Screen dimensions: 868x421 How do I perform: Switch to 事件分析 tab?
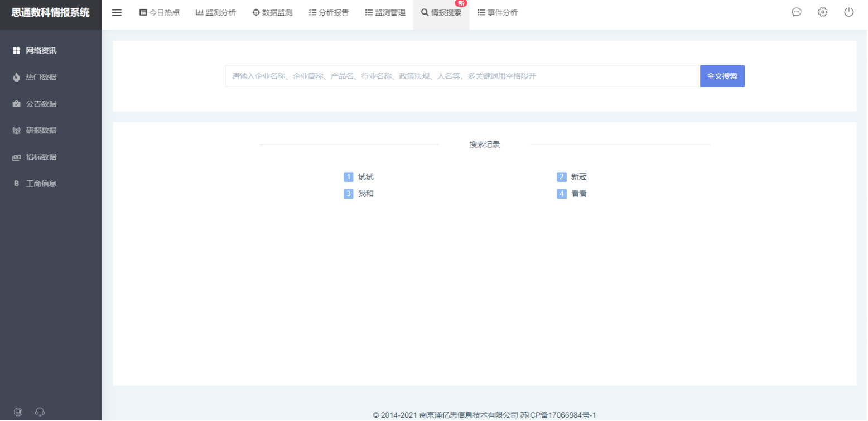click(498, 12)
